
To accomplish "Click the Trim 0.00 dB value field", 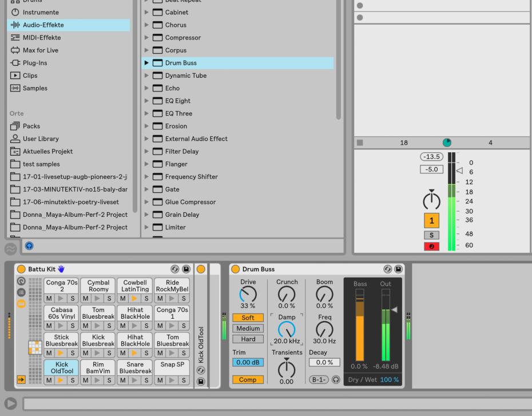I will coord(248,362).
